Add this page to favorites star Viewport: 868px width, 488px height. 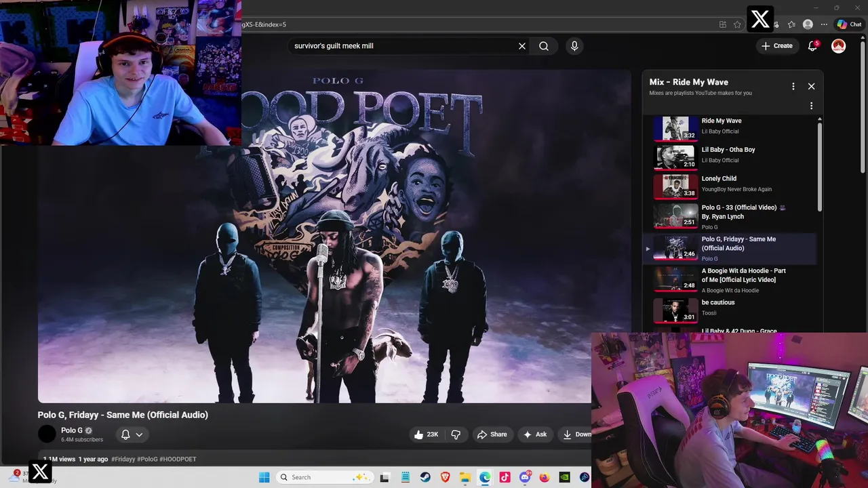pos(737,24)
